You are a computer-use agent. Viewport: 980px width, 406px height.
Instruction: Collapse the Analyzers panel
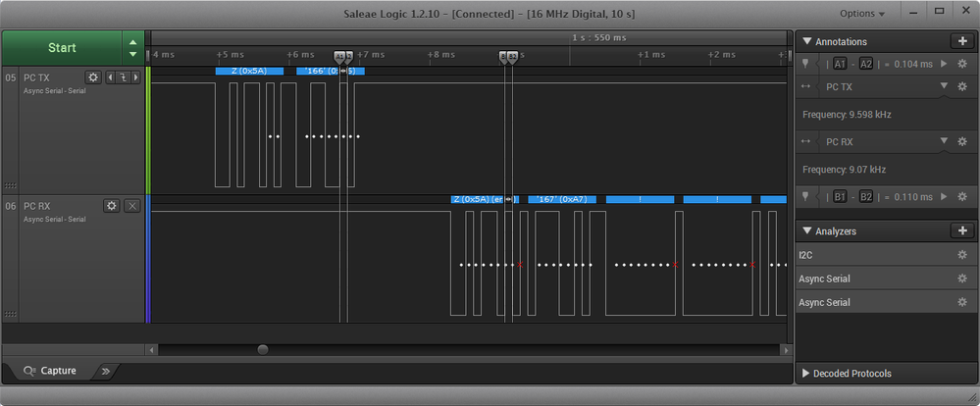[806, 231]
